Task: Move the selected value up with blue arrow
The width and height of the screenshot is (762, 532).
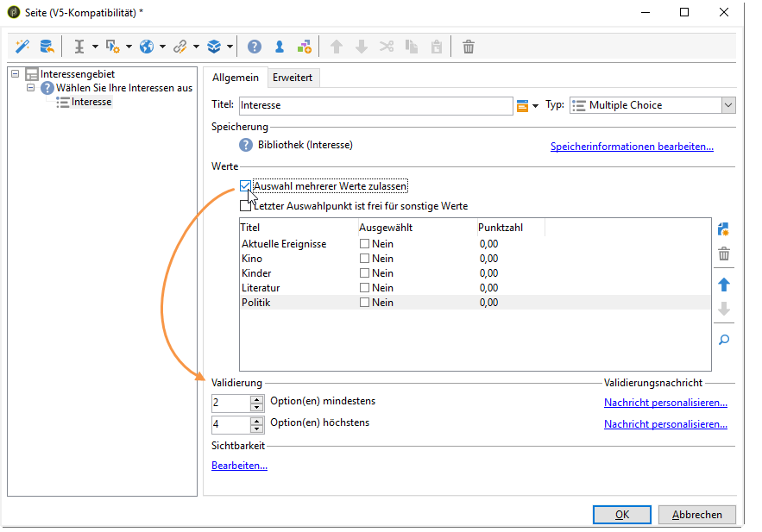Action: [x=724, y=284]
